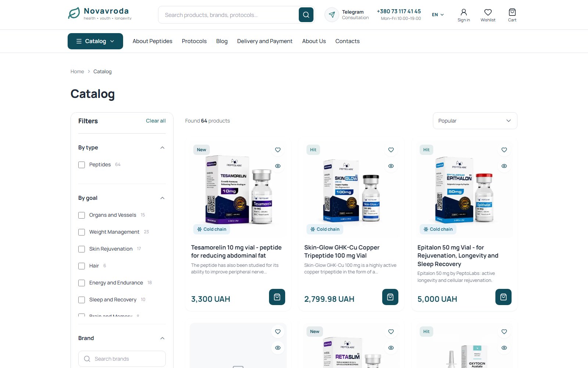Screen dimensions: 588x368
Task: Open the Epithalon product image
Action: click(464, 190)
